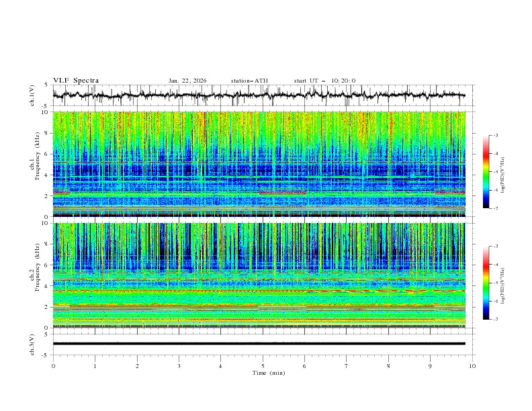The image size is (532, 411).
Task: Click time axis tick label "8"
Action: pyautogui.click(x=388, y=366)
